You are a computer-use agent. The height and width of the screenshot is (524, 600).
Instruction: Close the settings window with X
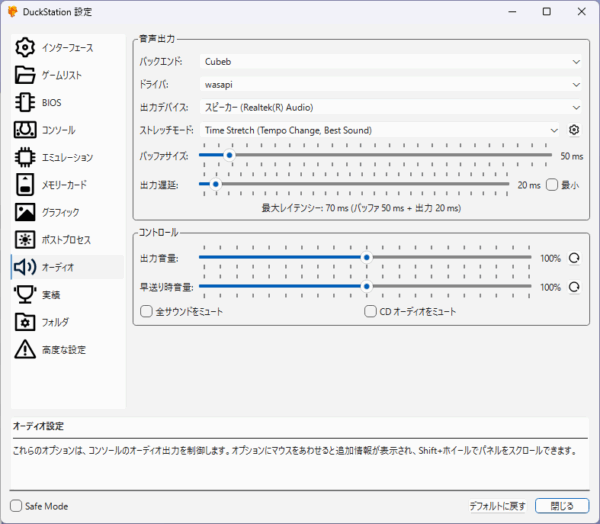tap(582, 11)
